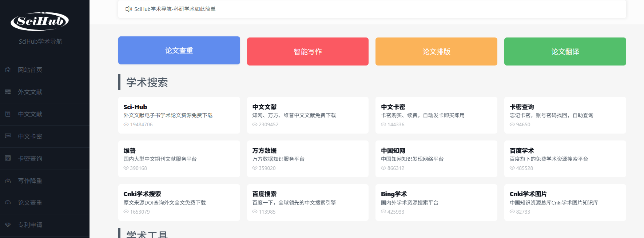Click description 外文文献电子书学术论文资源免费下载
Image resolution: width=644 pixels, height=238 pixels.
click(x=168, y=115)
